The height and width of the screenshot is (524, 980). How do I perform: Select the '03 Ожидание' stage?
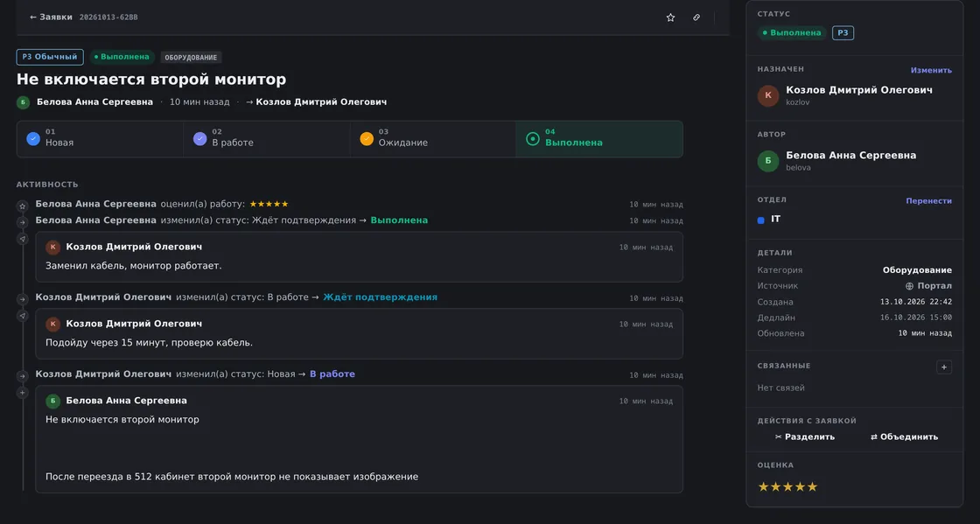[x=433, y=138]
